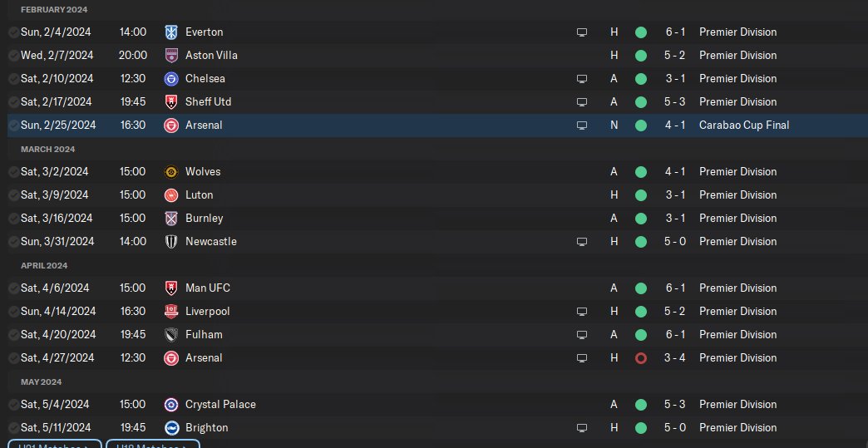Click the TV icon on the Newcastle row
This screenshot has width=868, height=448.
(x=582, y=242)
